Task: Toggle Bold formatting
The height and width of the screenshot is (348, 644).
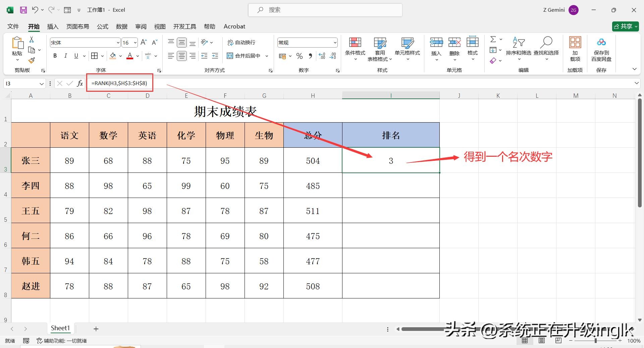Action: tap(55, 56)
